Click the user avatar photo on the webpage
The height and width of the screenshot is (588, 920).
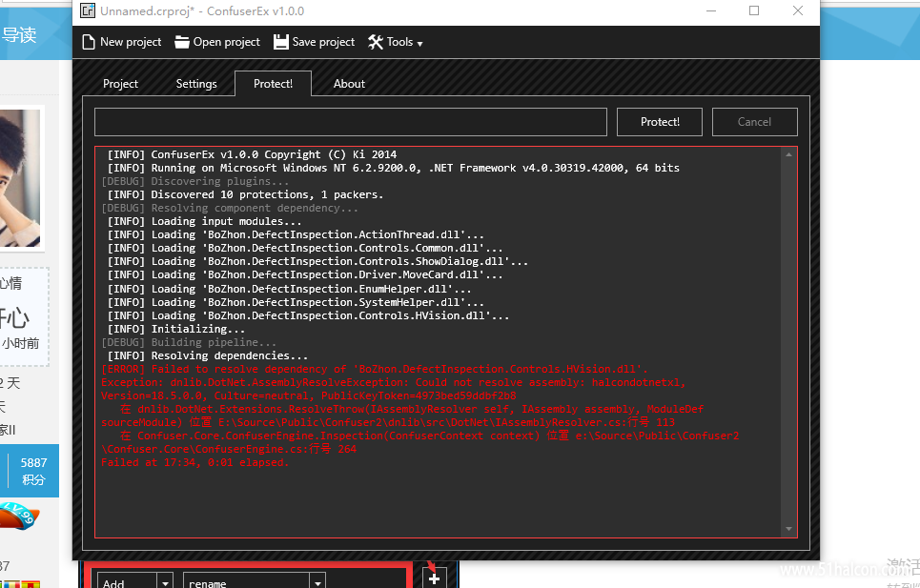click(20, 178)
